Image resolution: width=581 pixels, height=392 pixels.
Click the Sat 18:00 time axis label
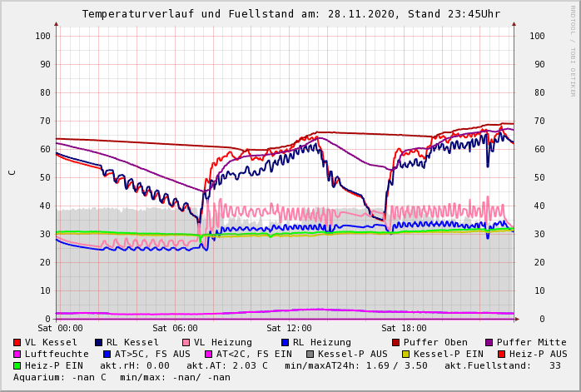(404, 329)
